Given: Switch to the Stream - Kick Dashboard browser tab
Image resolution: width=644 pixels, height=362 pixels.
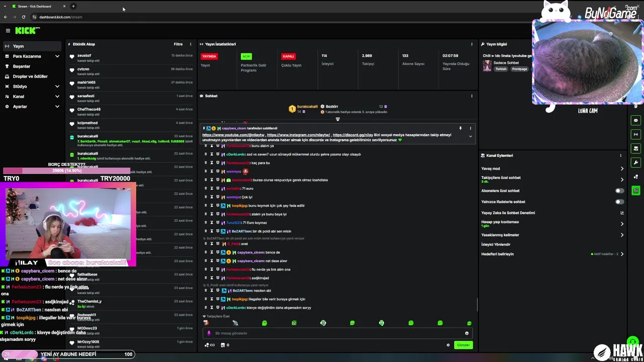Looking at the screenshot, I should [x=38, y=7].
